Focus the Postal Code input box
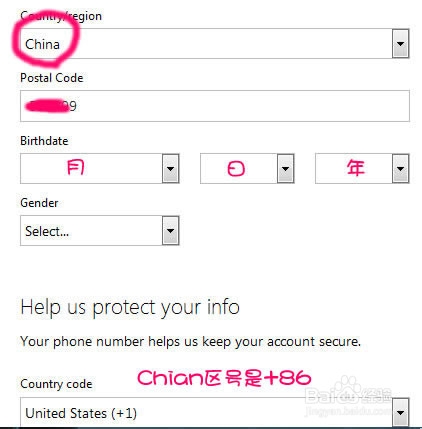Screen dimensions: 422x429 coord(215,106)
